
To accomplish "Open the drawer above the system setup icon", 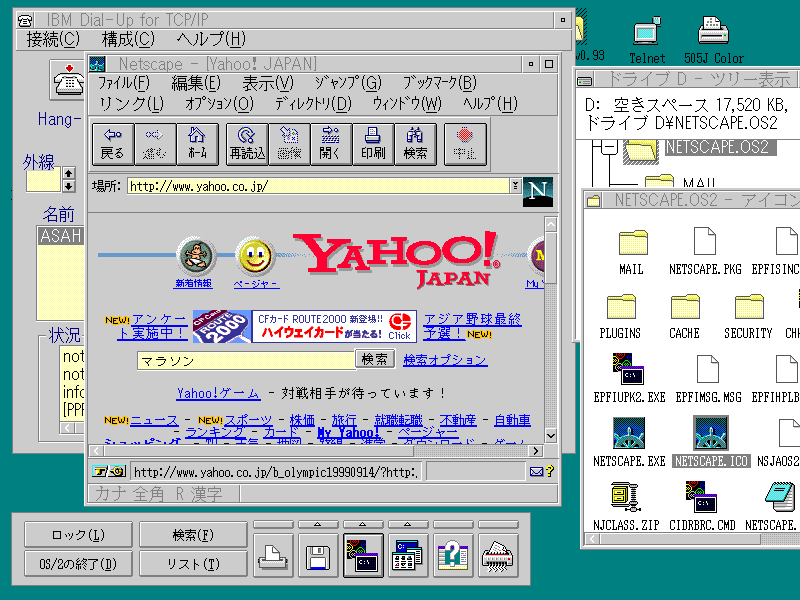I will pyautogui.click(x=408, y=524).
